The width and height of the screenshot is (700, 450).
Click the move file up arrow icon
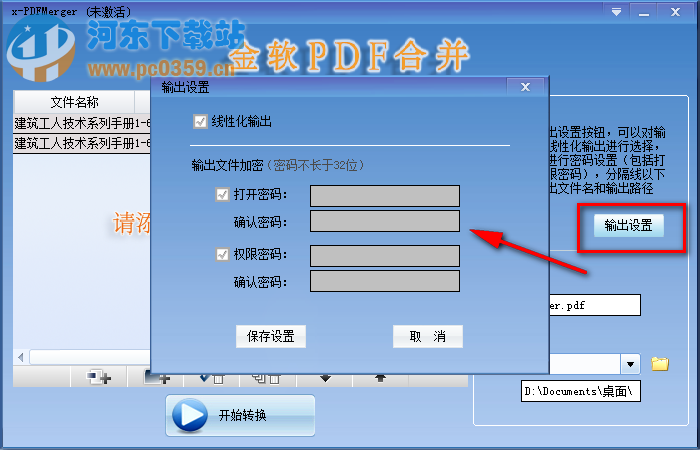tap(380, 379)
